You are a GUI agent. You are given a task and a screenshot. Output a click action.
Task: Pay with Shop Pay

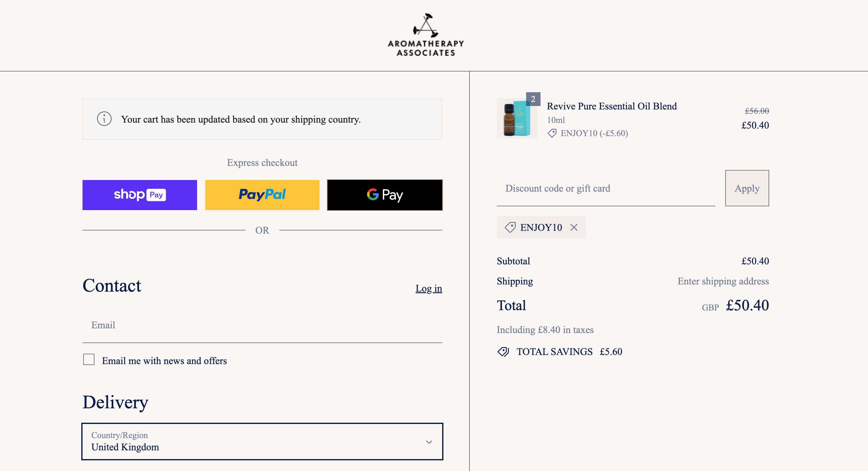[140, 195]
